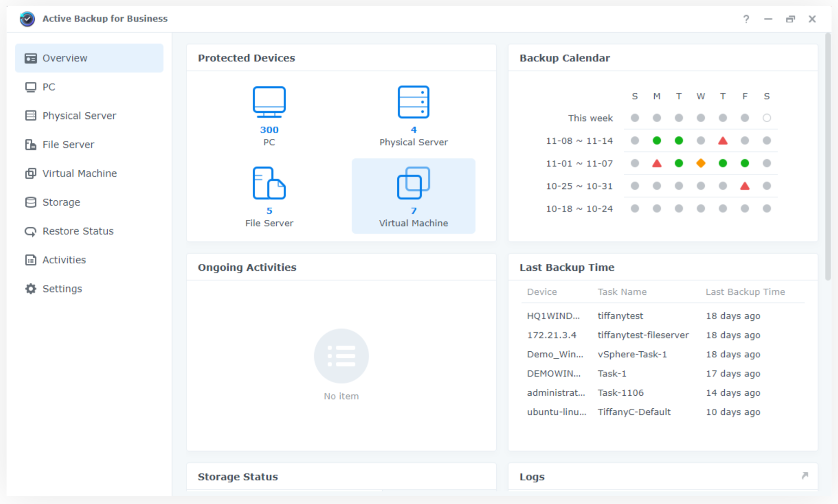Click the Active Backup for Business app logo
This screenshot has width=838, height=504.
(27, 19)
